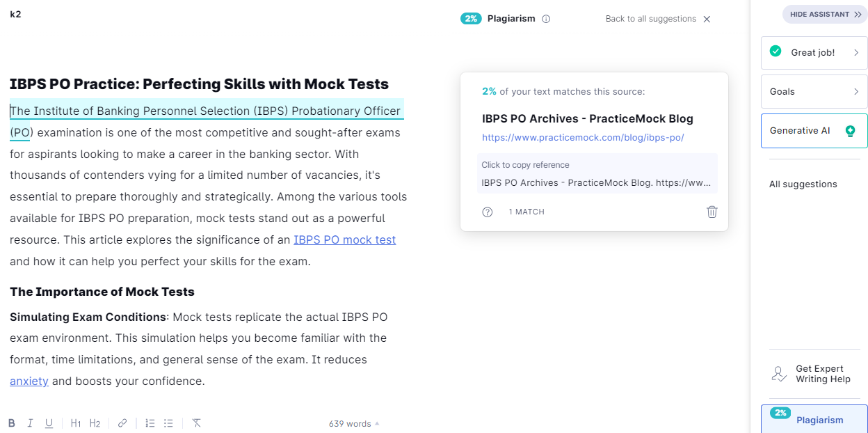Toggle bold formatting in editor toolbar
This screenshot has width=868, height=433.
click(12, 423)
